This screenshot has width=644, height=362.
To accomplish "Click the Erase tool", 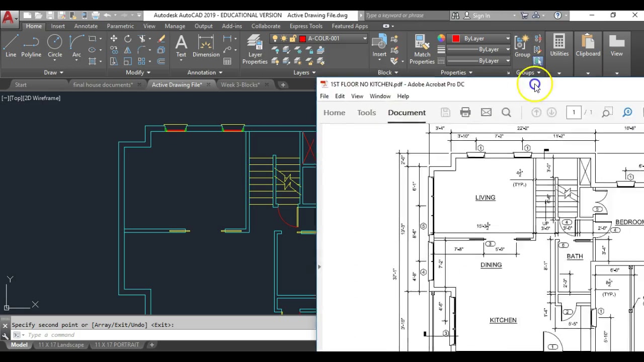I will coord(161,39).
